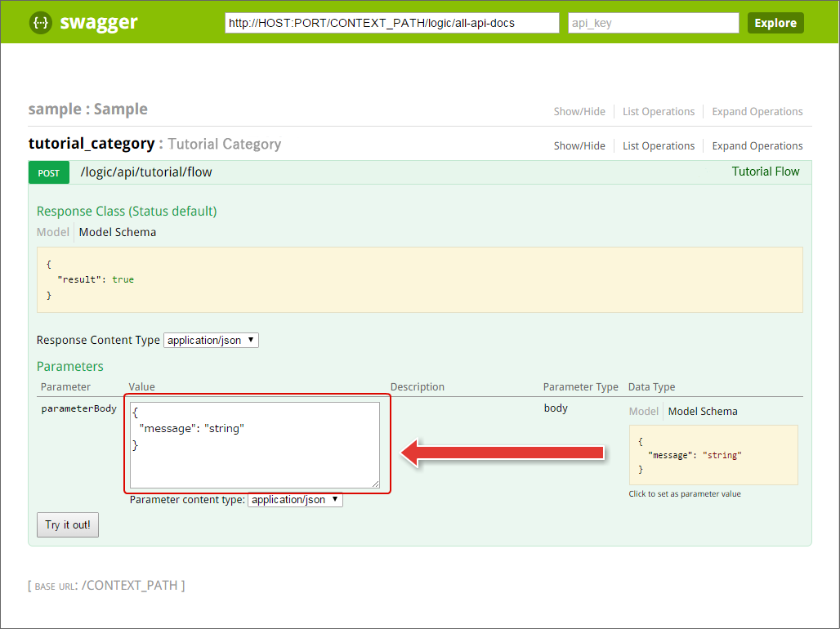This screenshot has width=840, height=629.
Task: Switch to Model tab under Data Type
Action: 643,411
